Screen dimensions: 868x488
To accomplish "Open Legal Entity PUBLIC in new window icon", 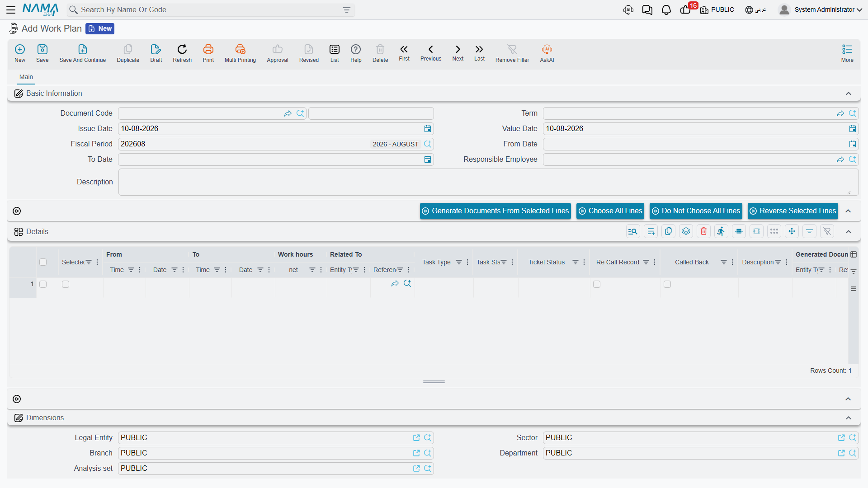I will pyautogui.click(x=416, y=438).
